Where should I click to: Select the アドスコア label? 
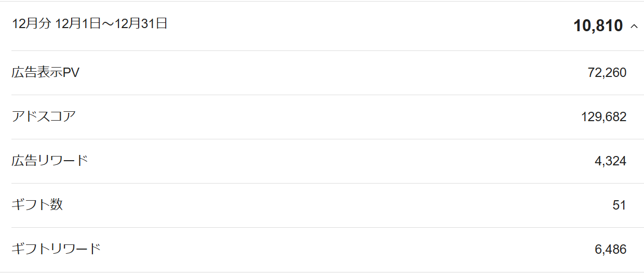tap(44, 116)
